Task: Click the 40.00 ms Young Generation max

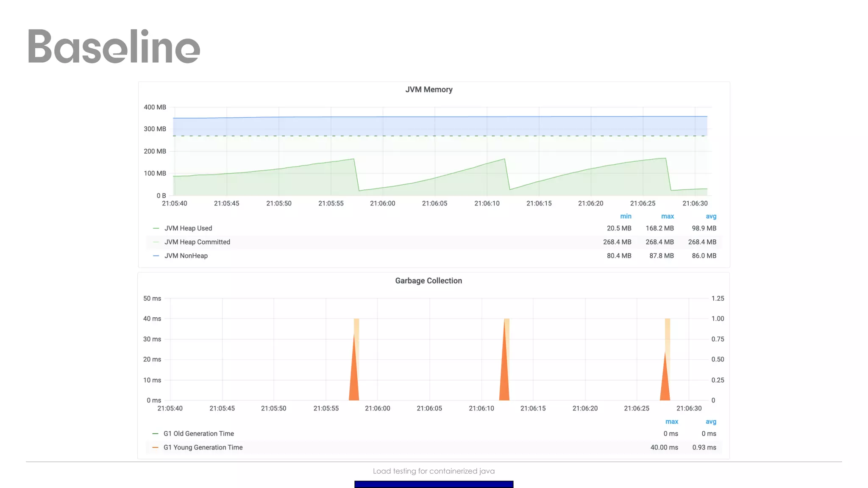Action: click(x=664, y=447)
